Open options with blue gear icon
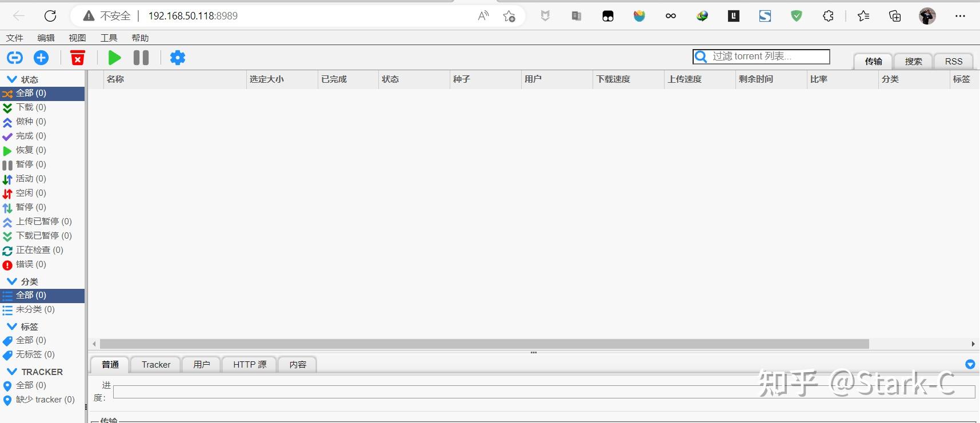 point(178,58)
